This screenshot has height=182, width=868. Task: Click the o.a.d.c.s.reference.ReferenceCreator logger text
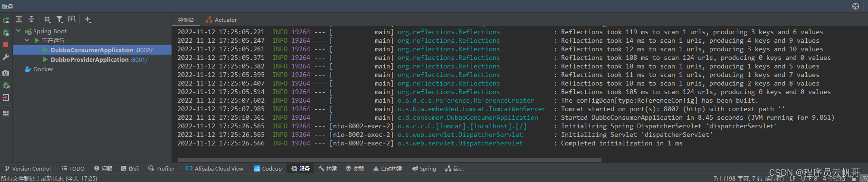pyautogui.click(x=466, y=100)
